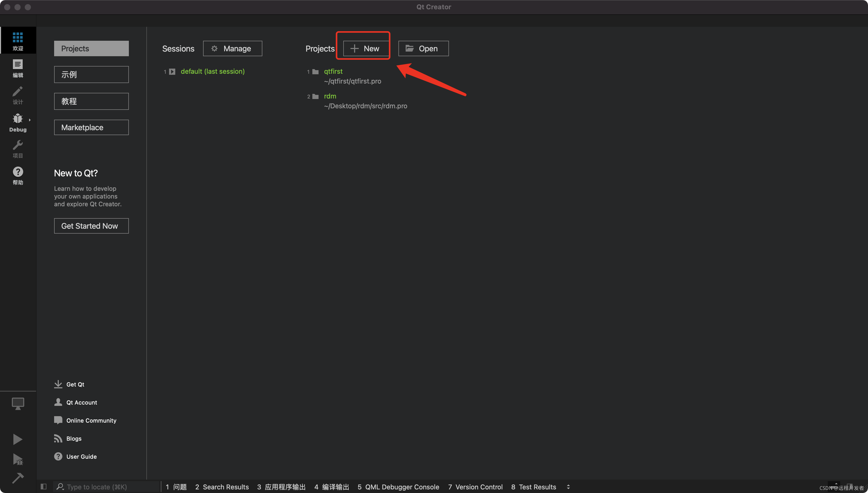Open the output panes selector arrows

[x=568, y=487]
